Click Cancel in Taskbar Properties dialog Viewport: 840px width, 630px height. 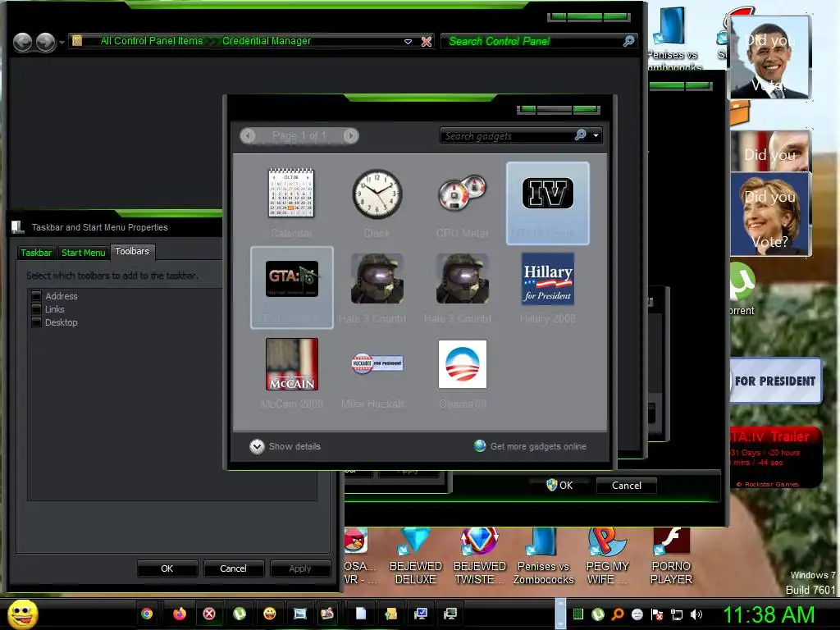point(233,568)
